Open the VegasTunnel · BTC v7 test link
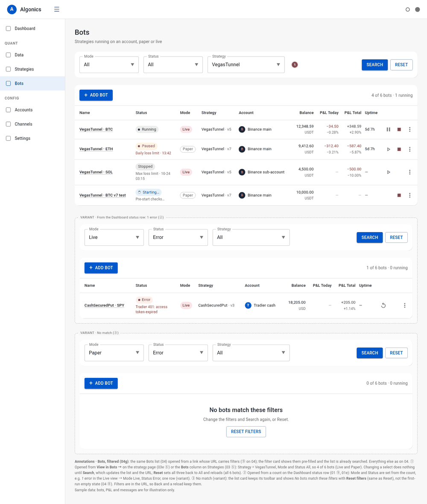 tap(103, 195)
